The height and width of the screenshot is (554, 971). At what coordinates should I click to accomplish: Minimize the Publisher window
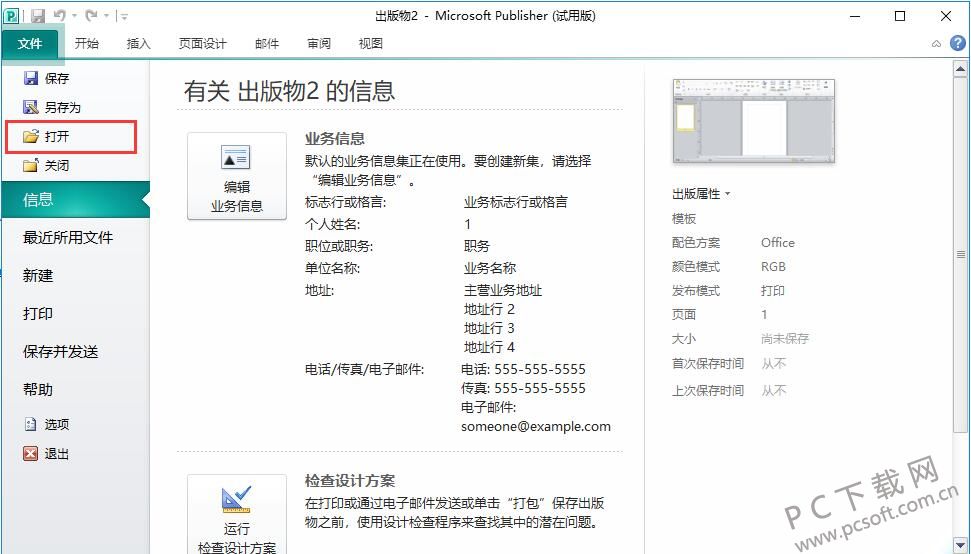point(855,16)
